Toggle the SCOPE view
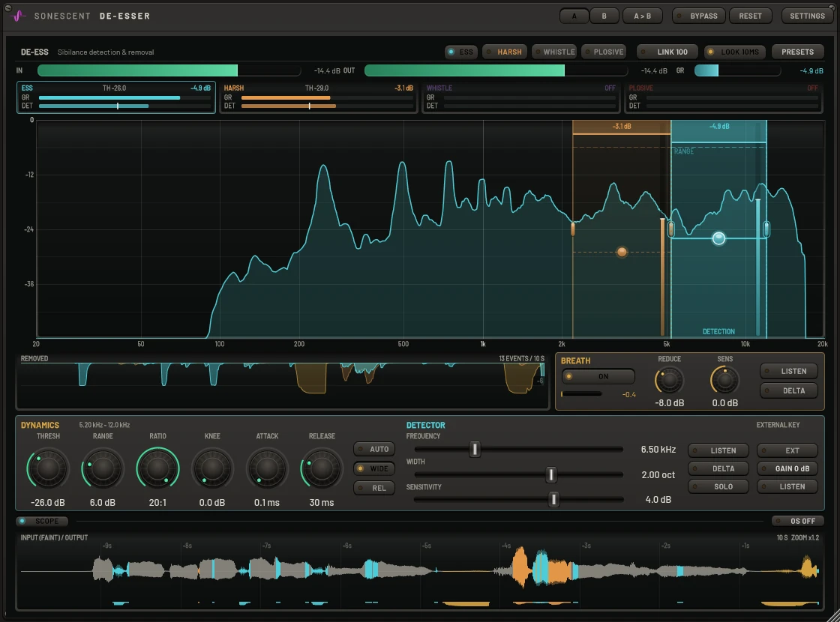 tap(42, 521)
